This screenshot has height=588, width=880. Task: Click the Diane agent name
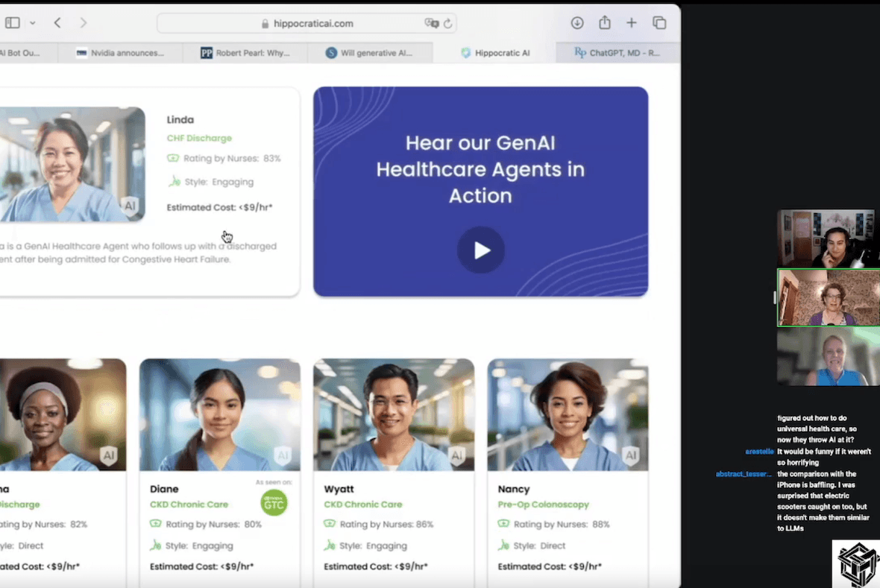pos(164,489)
